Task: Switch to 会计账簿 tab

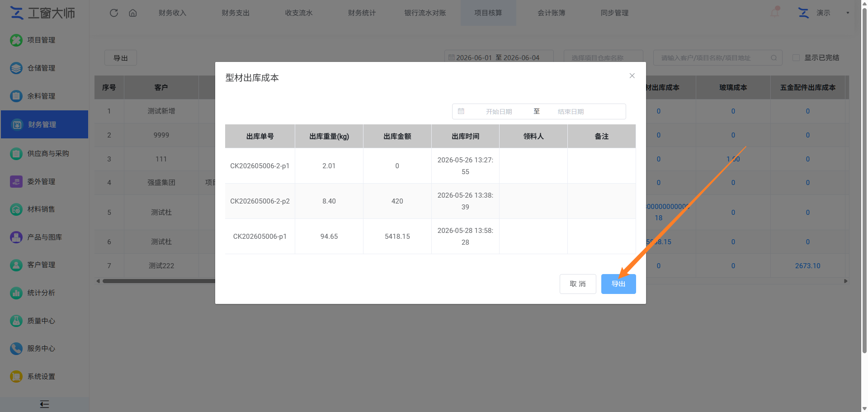Action: [551, 13]
